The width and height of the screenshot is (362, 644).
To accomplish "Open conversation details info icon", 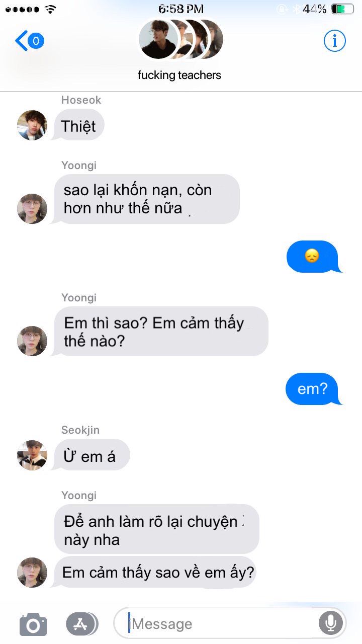I will pos(334,41).
